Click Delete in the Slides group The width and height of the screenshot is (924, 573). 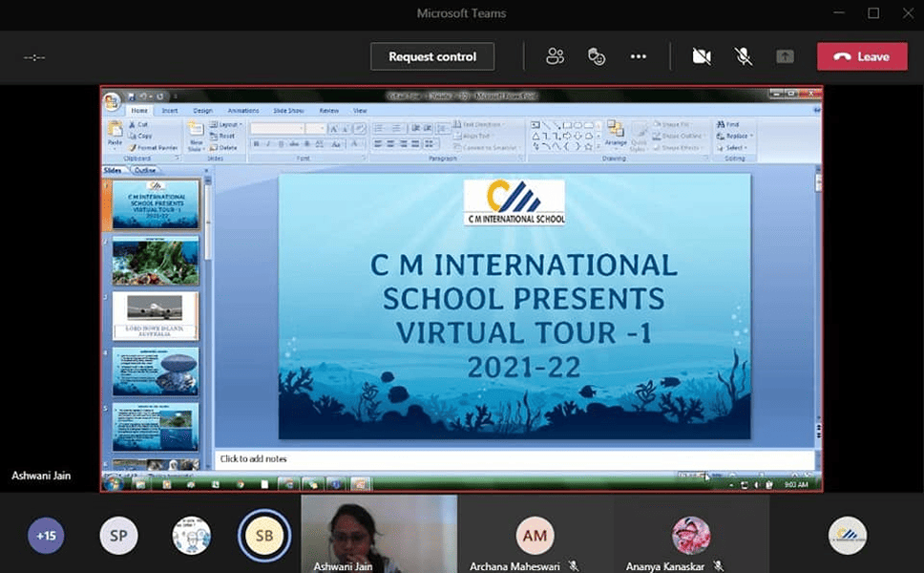223,148
